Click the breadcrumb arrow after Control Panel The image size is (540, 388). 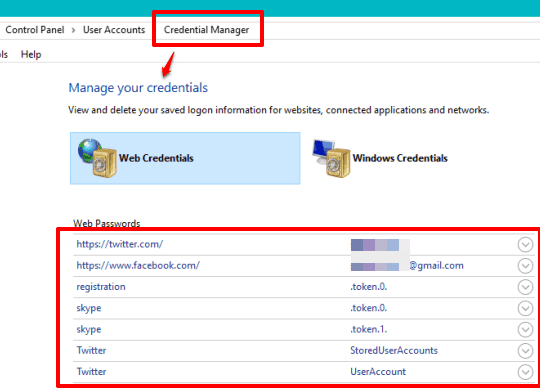tap(73, 30)
